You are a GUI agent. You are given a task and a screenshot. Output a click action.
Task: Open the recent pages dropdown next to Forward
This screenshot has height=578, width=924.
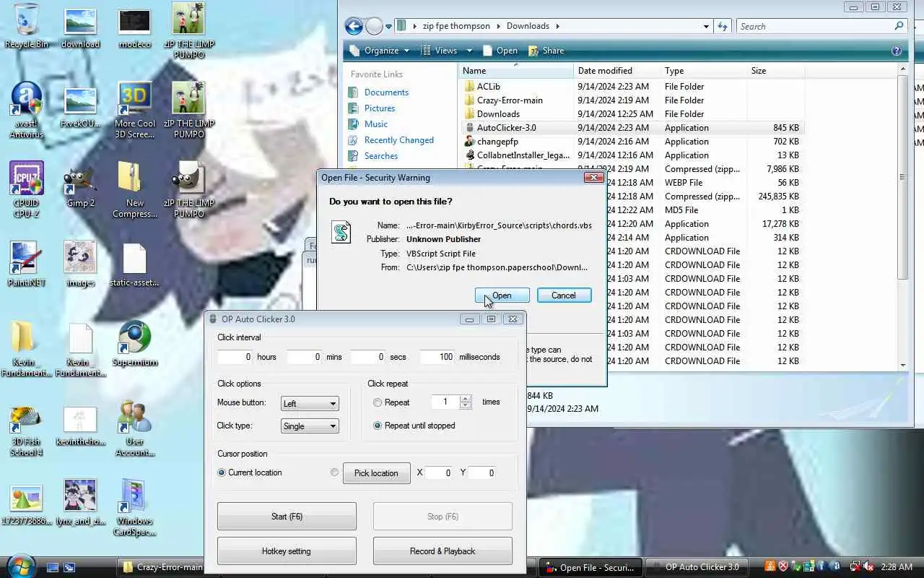coord(388,27)
